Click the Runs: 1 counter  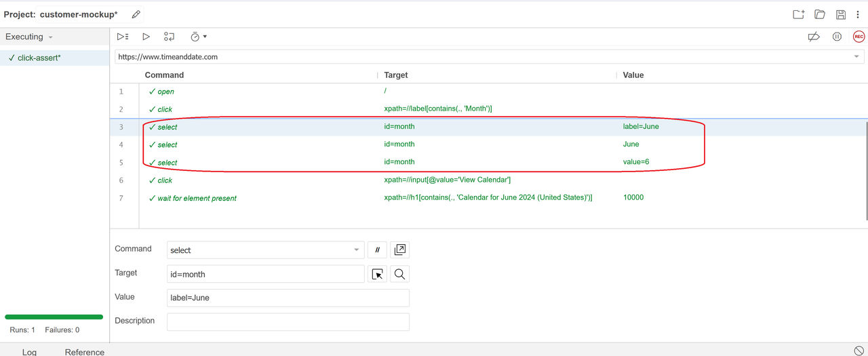pos(22,330)
